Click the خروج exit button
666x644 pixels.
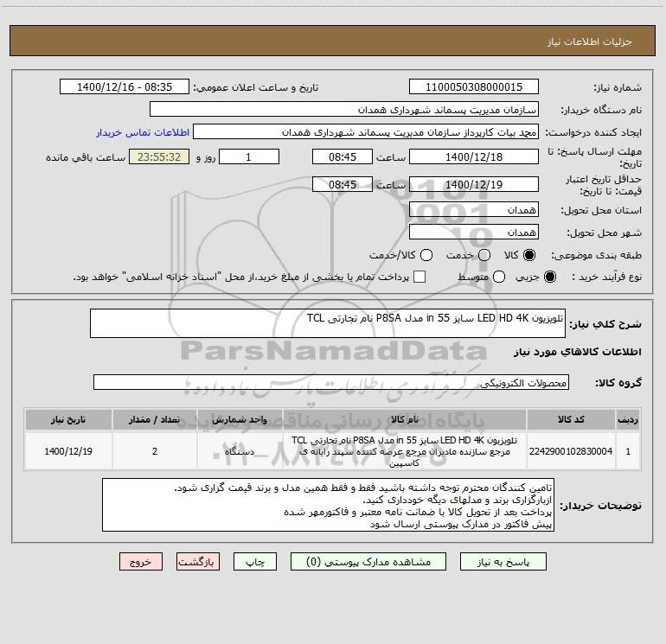[141, 562]
